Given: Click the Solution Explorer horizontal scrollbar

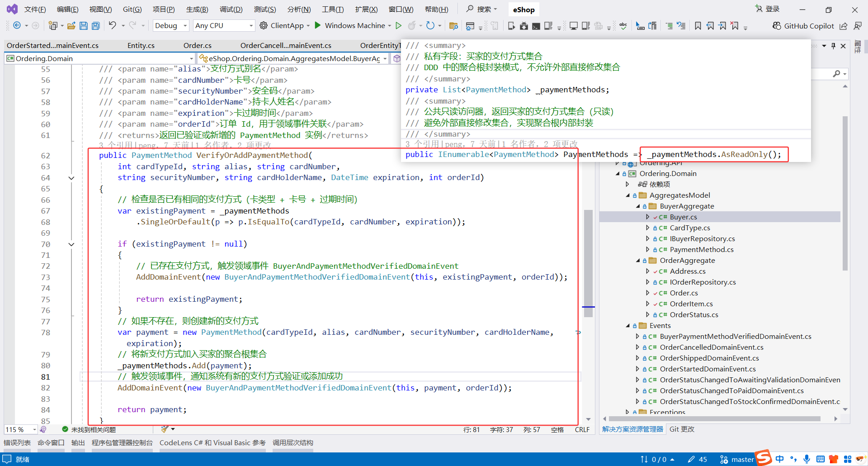Looking at the screenshot, I should (x=714, y=419).
